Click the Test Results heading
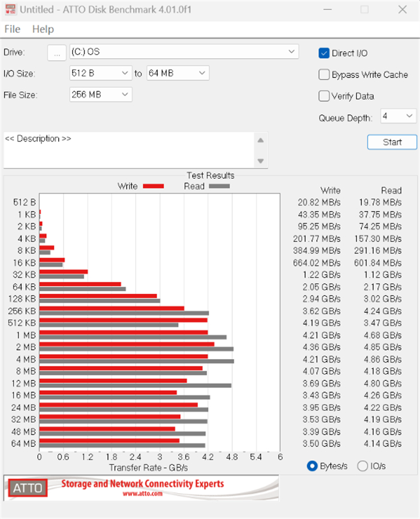This screenshot has height=519, width=420. point(211,175)
